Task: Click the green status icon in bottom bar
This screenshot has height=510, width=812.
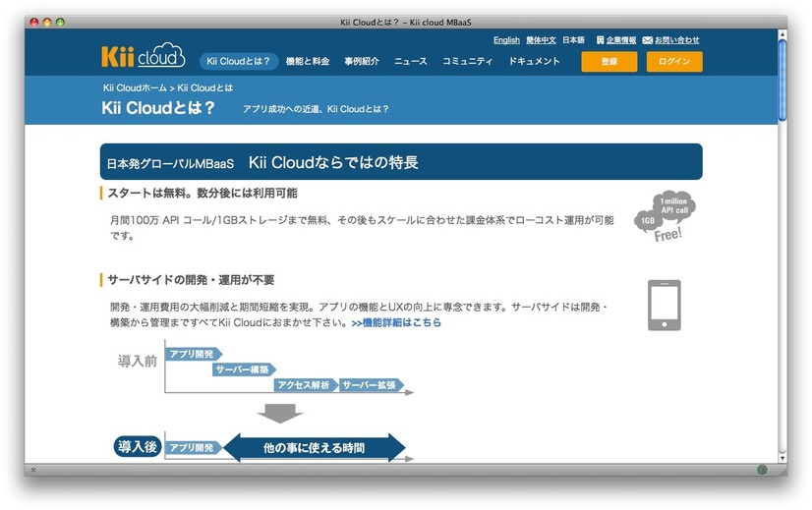Action: pyautogui.click(x=762, y=470)
